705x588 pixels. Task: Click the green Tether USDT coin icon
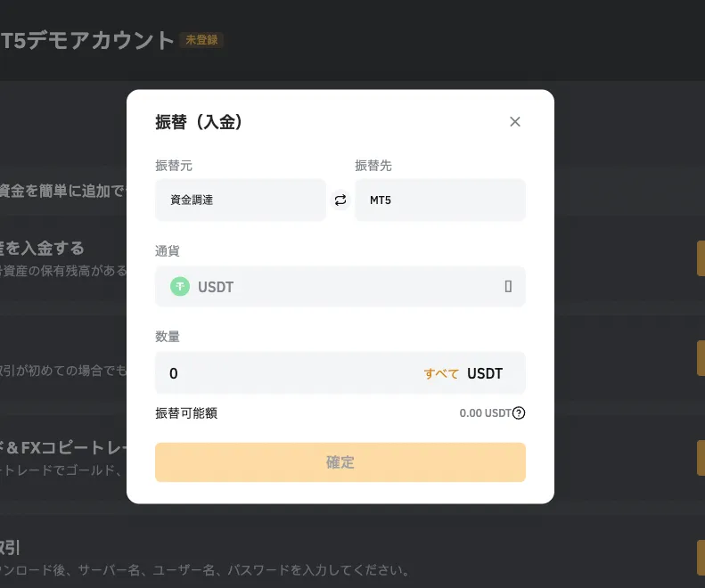tap(180, 286)
